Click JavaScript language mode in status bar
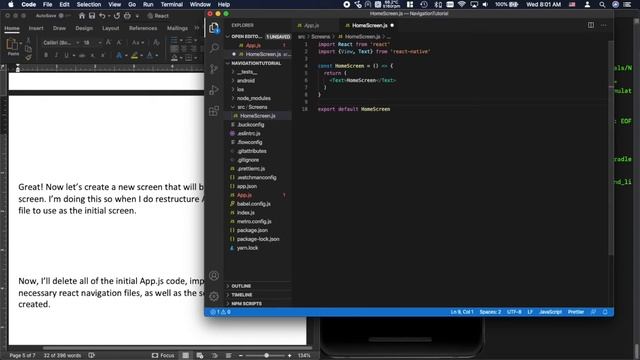This screenshot has height=360, width=640. point(550,312)
